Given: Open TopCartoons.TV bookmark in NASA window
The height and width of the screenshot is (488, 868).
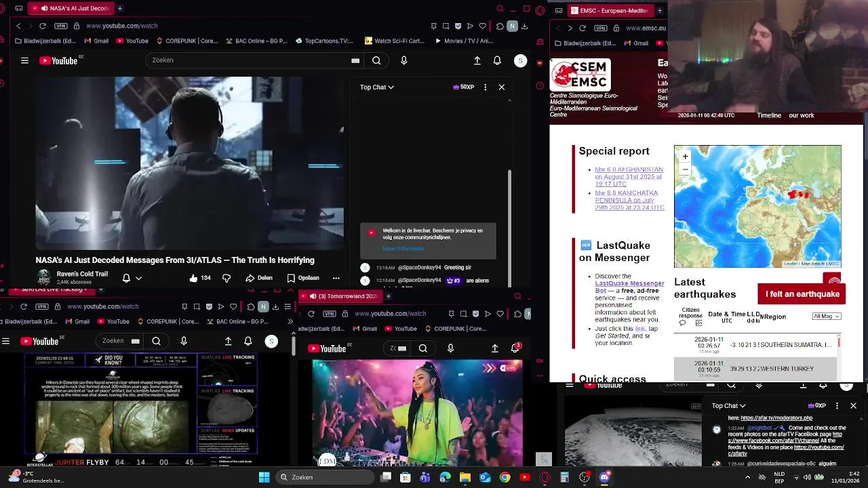Looking at the screenshot, I should click(x=324, y=41).
